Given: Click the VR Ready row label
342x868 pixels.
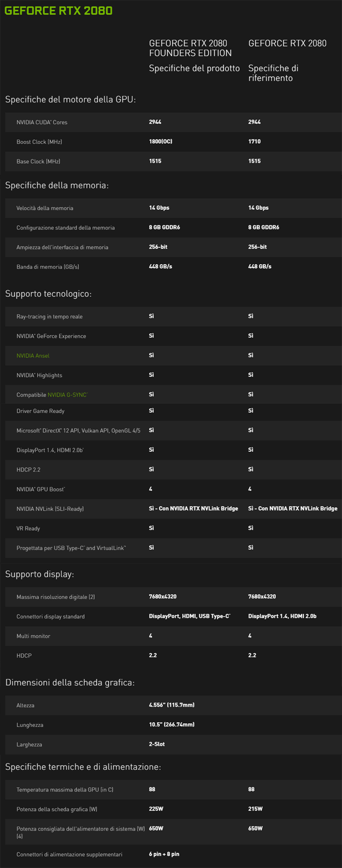Looking at the screenshot, I should pos(28,528).
